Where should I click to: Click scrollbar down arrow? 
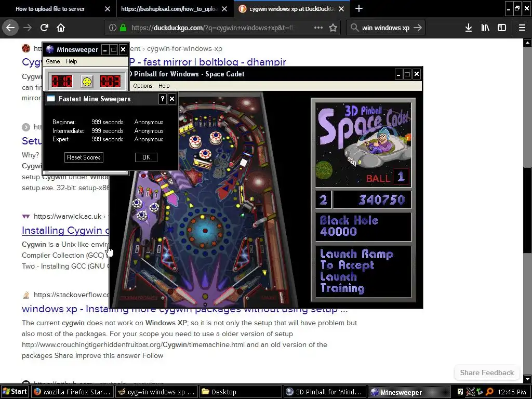tap(527, 379)
